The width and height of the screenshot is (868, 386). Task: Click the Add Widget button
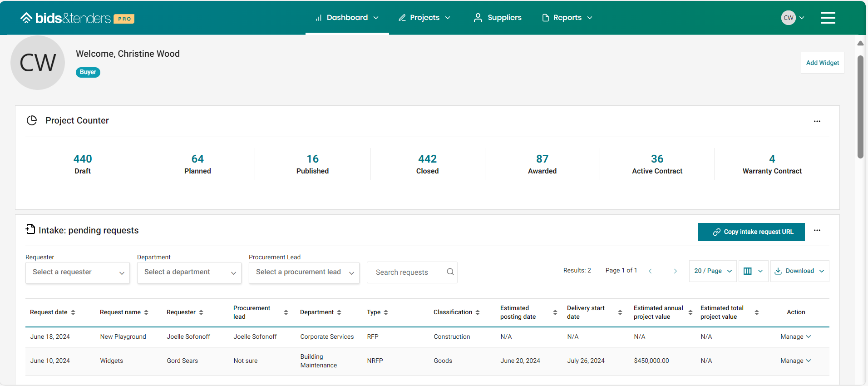[x=822, y=63]
